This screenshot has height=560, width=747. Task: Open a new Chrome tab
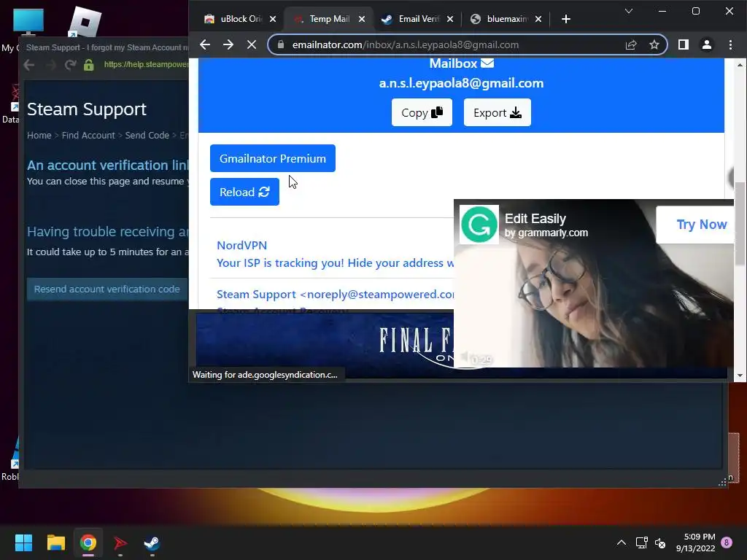(566, 19)
